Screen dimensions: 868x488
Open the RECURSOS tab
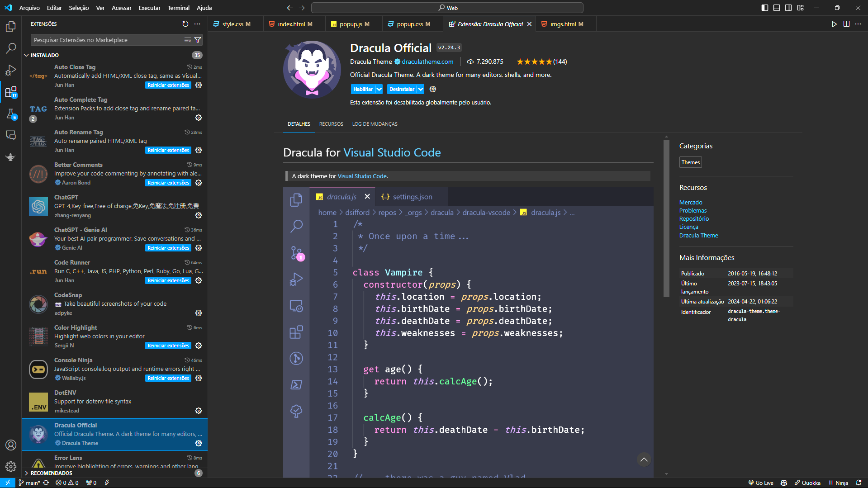pyautogui.click(x=331, y=124)
